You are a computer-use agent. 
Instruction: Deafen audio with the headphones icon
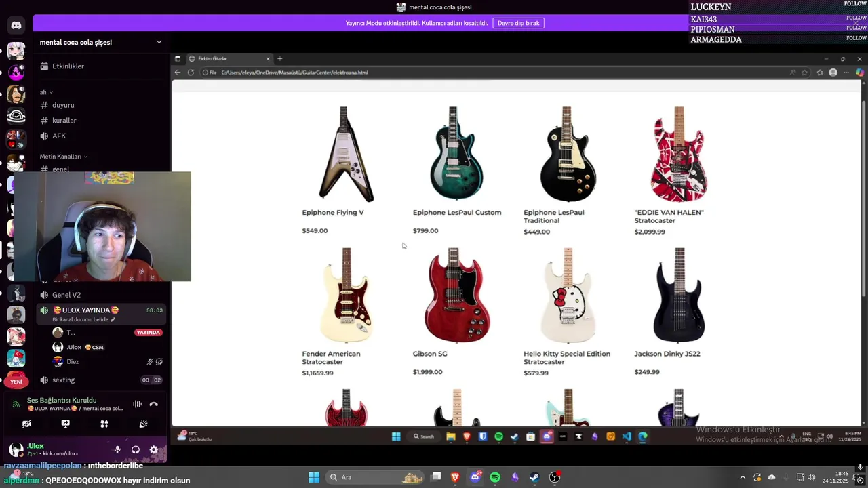pos(136,449)
